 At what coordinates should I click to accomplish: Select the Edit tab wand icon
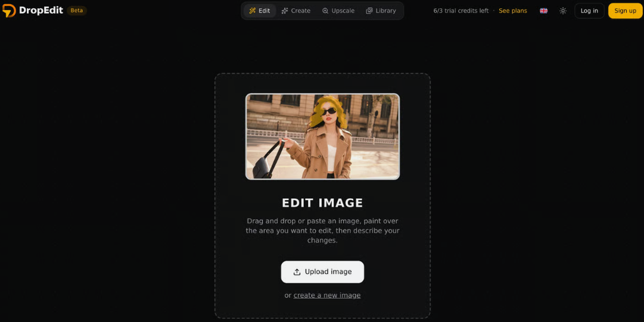(x=253, y=11)
